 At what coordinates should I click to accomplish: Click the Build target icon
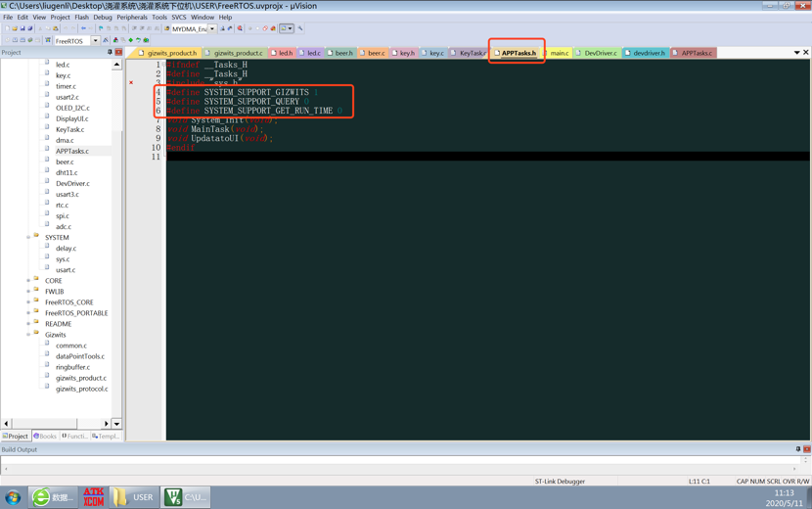coord(15,40)
